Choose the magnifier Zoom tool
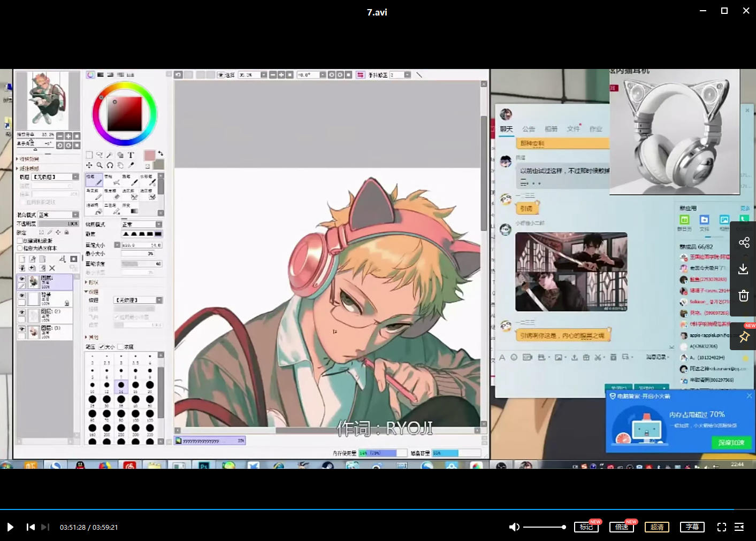The width and height of the screenshot is (756, 541). [x=100, y=165]
